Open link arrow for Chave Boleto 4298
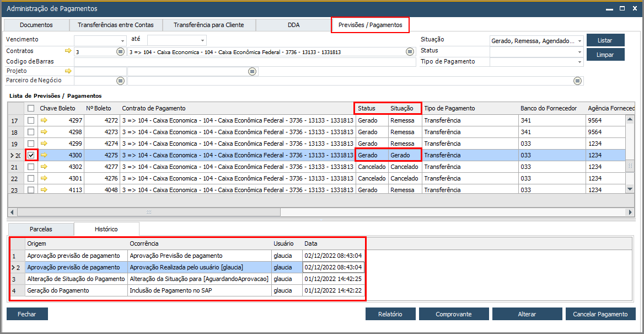644x334 pixels. point(44,132)
